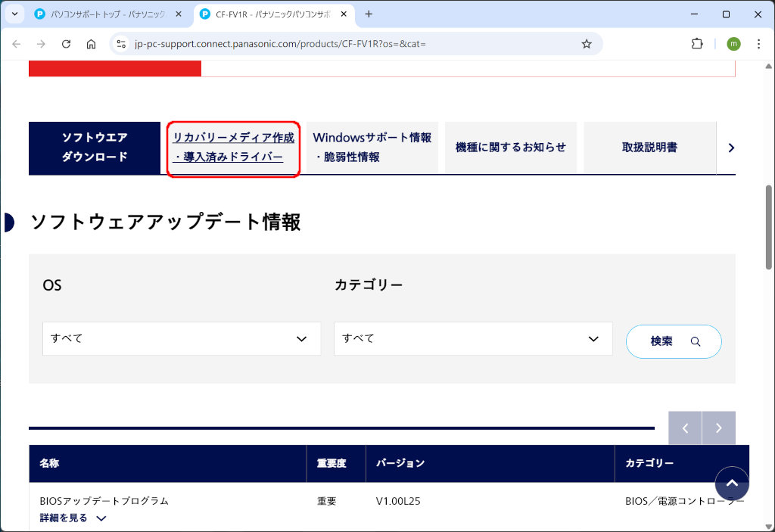The image size is (775, 532).
Task: Minimize the browser window
Action: [695, 14]
